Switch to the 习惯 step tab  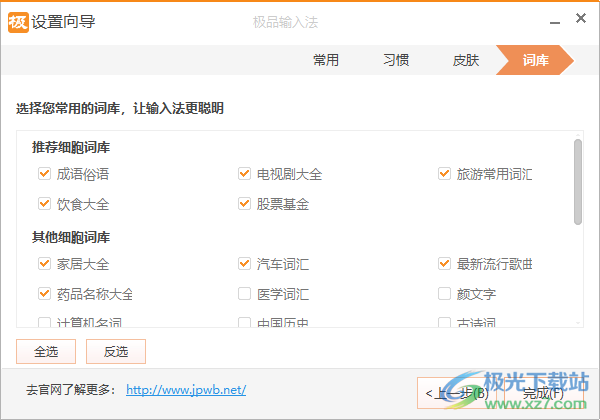pos(396,60)
